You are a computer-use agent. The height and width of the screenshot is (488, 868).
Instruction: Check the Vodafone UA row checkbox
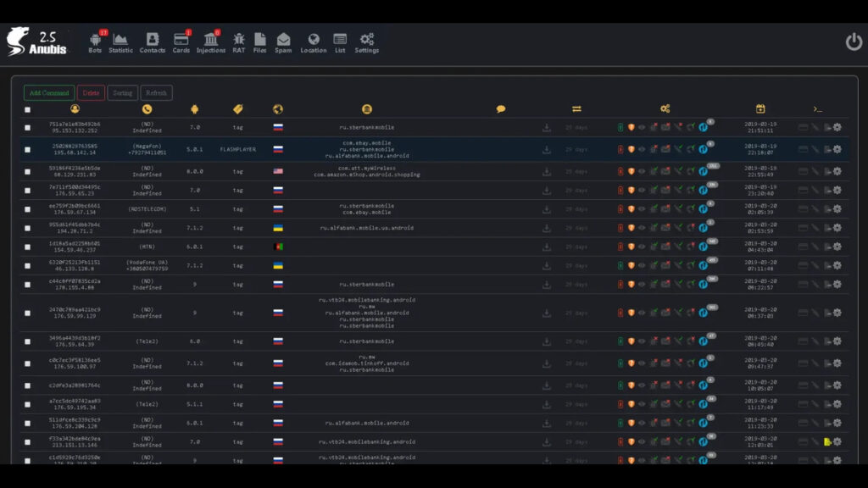tap(28, 265)
